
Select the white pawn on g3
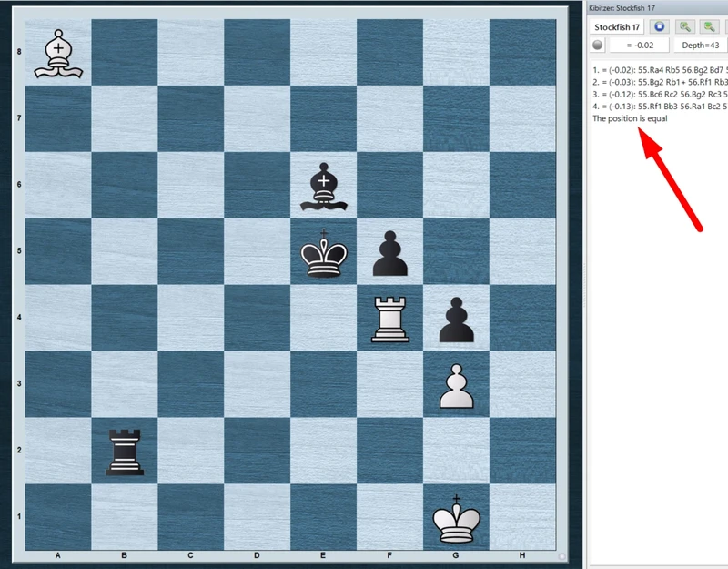click(456, 388)
